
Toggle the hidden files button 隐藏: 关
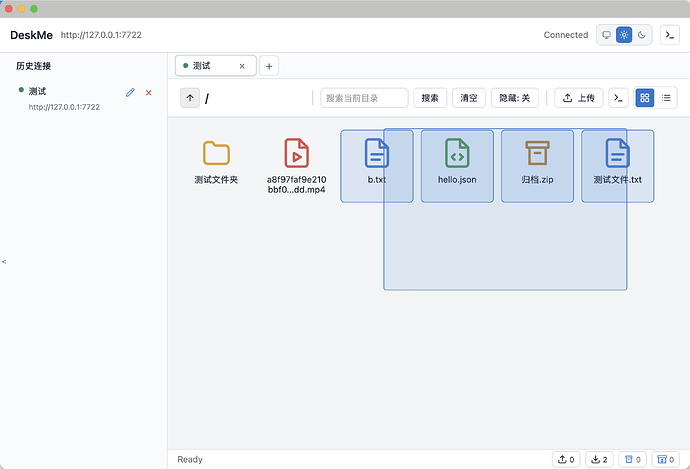pyautogui.click(x=514, y=98)
